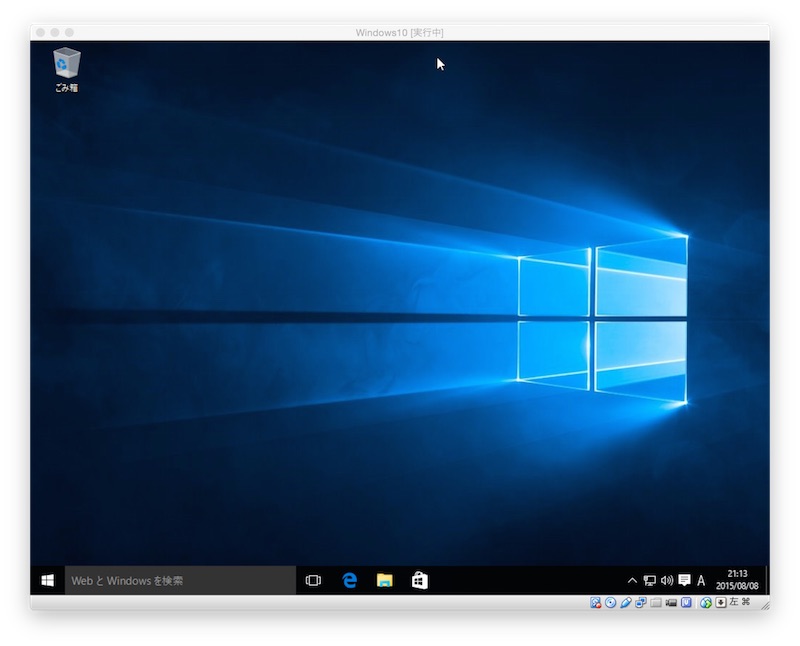The width and height of the screenshot is (800, 646).
Task: Open Task View on the taskbar
Action: coord(313,578)
